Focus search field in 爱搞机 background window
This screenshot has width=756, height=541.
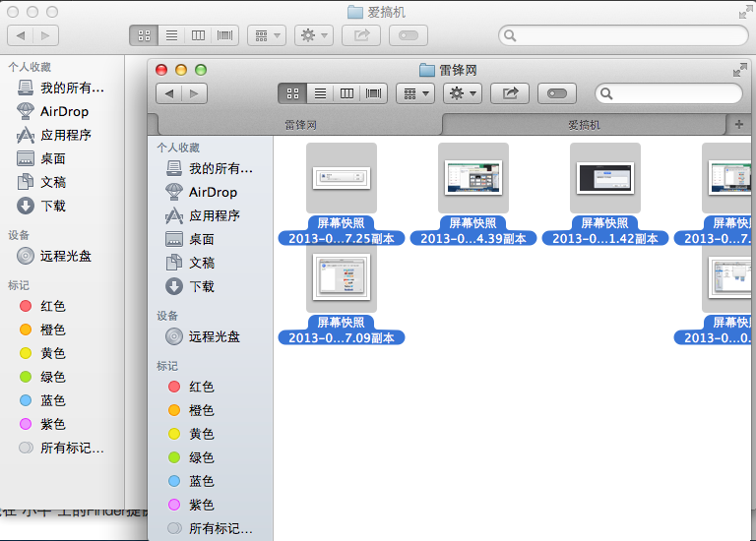tap(623, 35)
